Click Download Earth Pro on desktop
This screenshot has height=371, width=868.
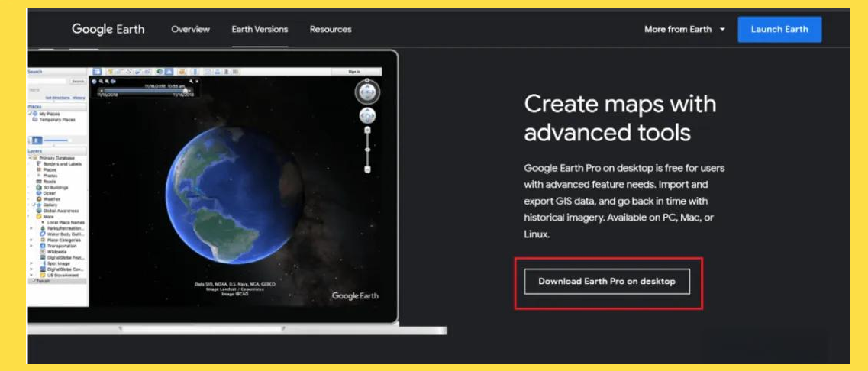[x=607, y=281]
